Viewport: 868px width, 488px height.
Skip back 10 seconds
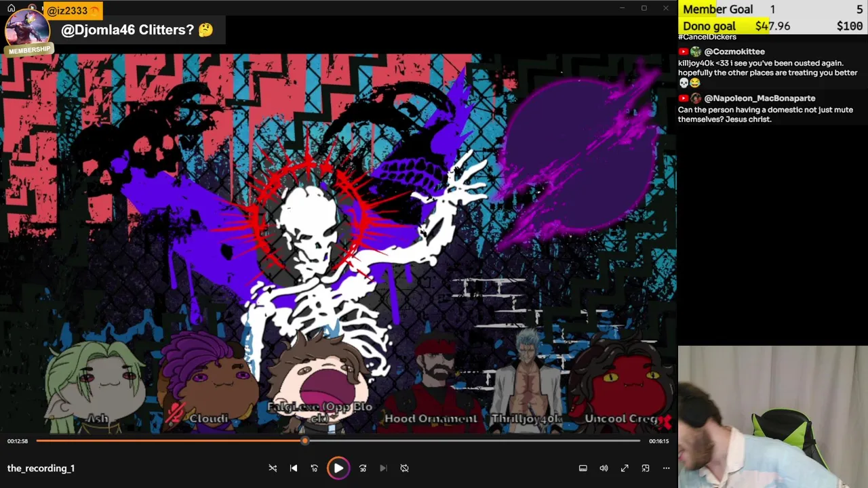pyautogui.click(x=314, y=468)
